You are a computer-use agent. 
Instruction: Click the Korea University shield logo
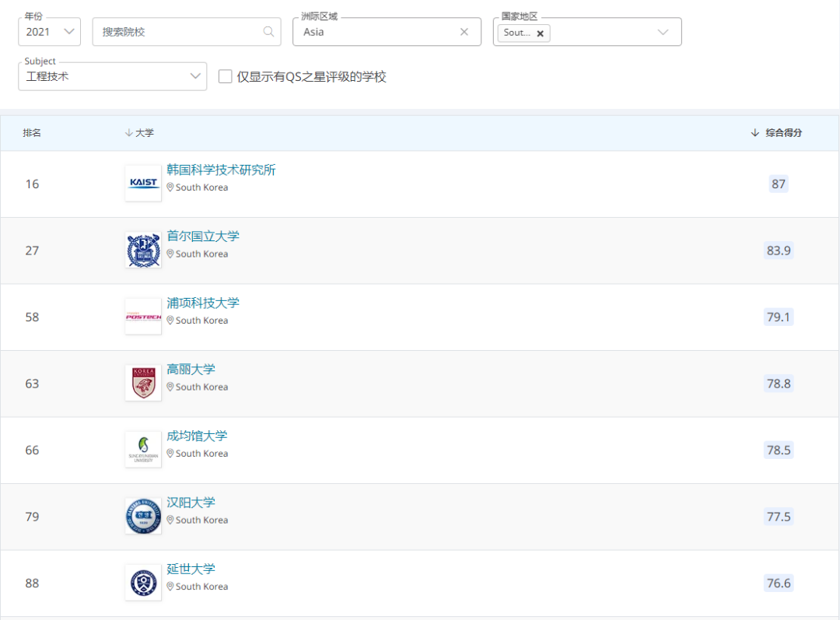(x=143, y=384)
